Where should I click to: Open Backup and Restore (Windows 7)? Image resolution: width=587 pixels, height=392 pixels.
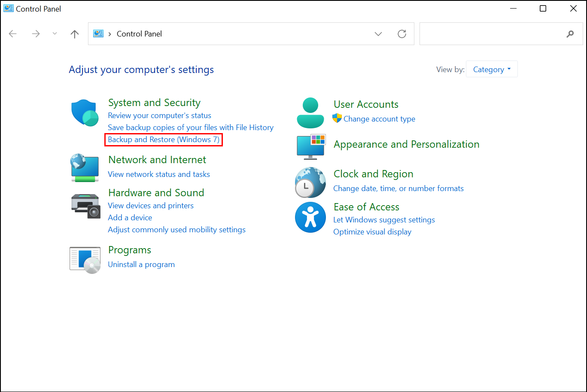164,140
